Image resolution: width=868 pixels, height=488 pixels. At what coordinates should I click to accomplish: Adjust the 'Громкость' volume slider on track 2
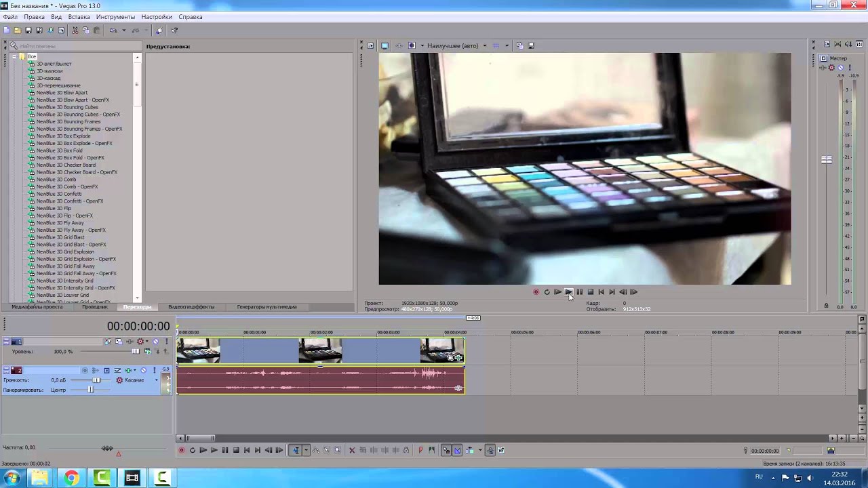(x=96, y=380)
